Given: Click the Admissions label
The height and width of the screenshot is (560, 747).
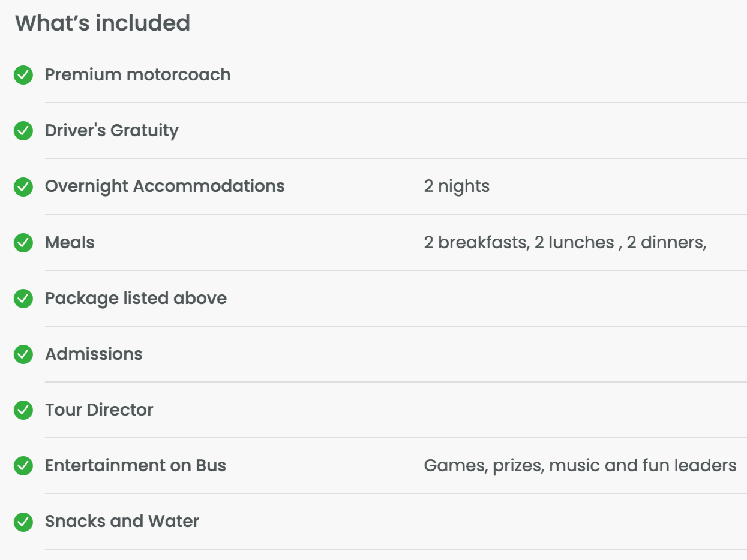Looking at the screenshot, I should click(94, 354).
